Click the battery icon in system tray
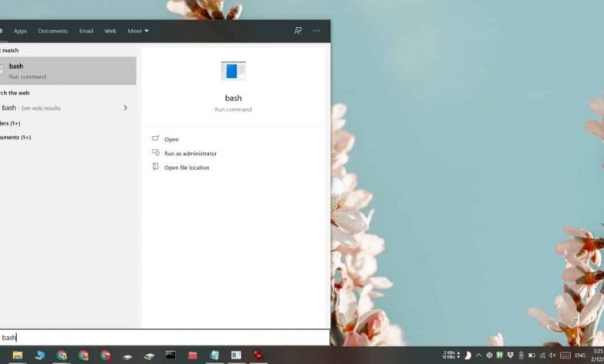This screenshot has height=364, width=604. [x=531, y=355]
